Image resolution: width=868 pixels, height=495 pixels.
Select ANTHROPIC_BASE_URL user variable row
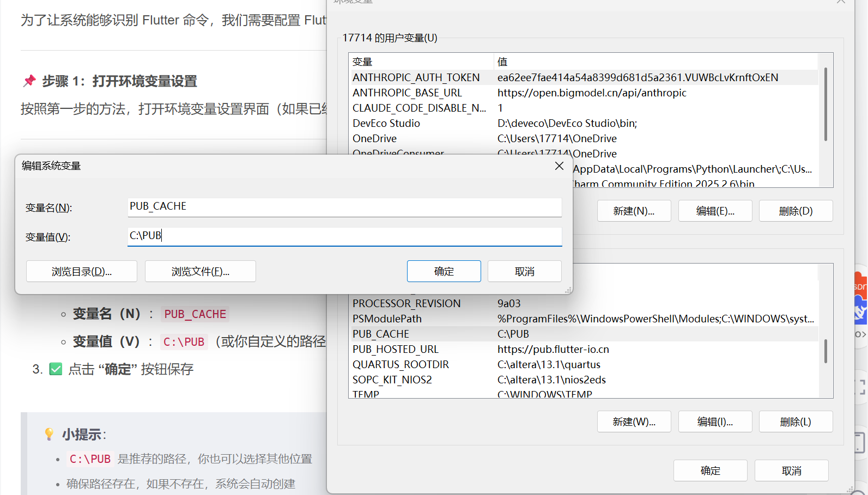(x=583, y=93)
